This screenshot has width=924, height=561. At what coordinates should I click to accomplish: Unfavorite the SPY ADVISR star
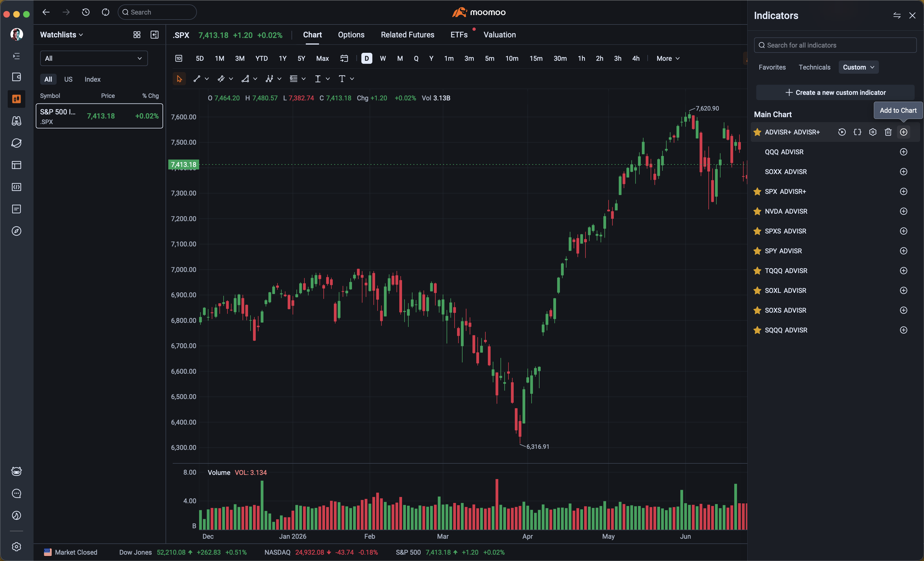(x=758, y=251)
